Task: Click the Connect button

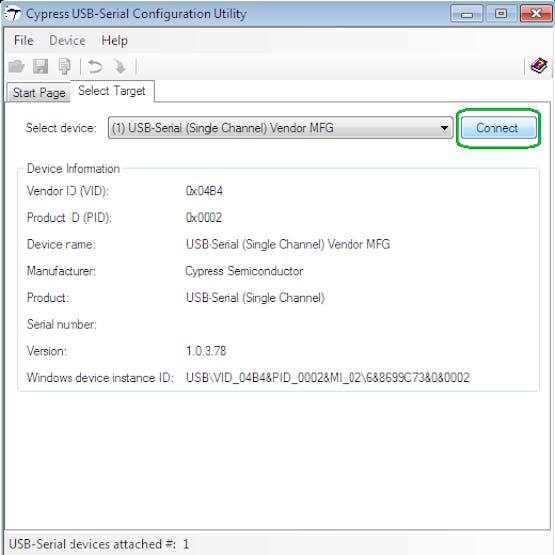Action: click(498, 128)
